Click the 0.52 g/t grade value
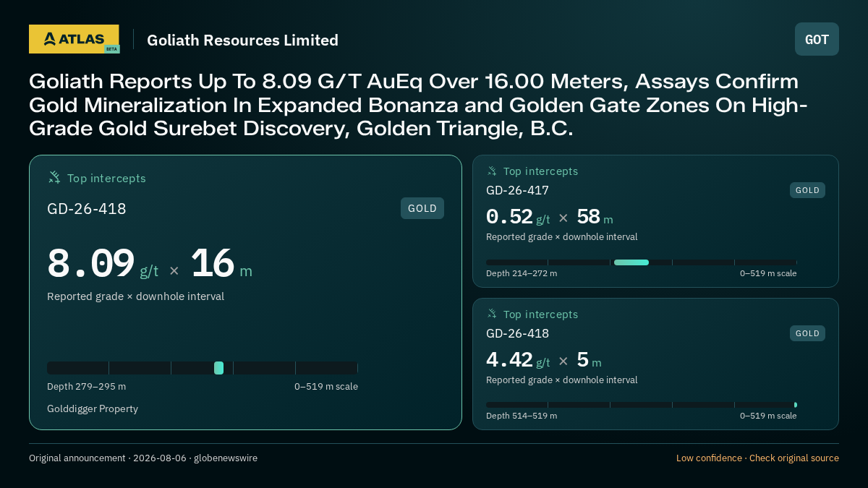This screenshot has width=868, height=488. 518,217
